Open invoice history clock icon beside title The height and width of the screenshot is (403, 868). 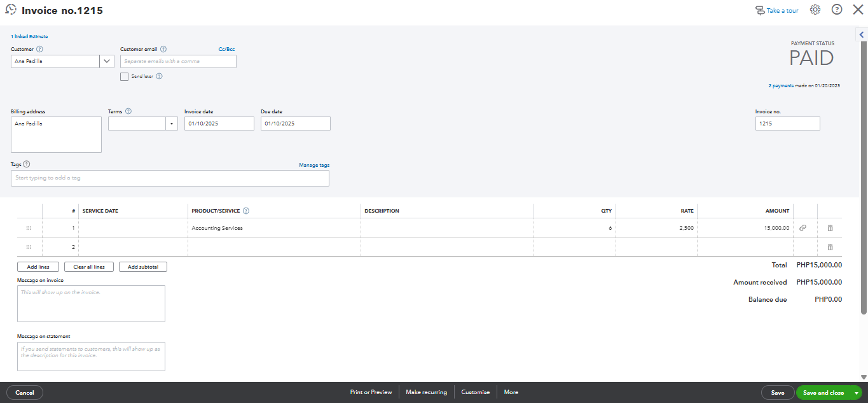click(11, 10)
